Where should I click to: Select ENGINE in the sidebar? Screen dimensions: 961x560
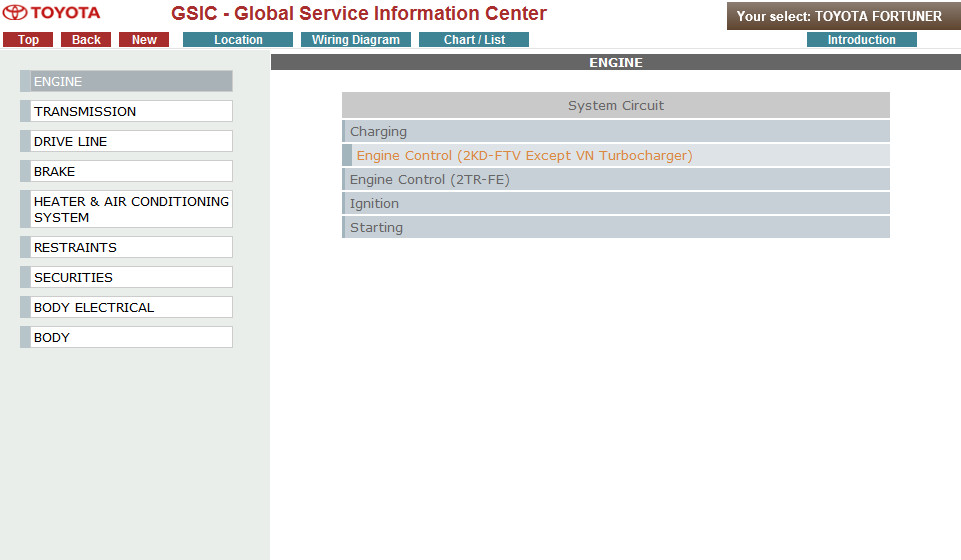(x=126, y=81)
